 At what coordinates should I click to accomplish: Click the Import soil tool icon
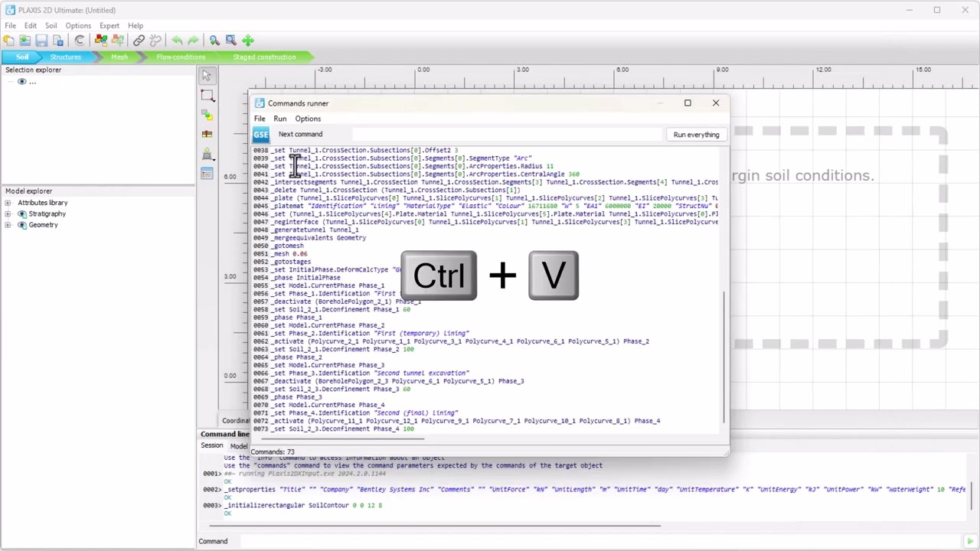(x=207, y=155)
